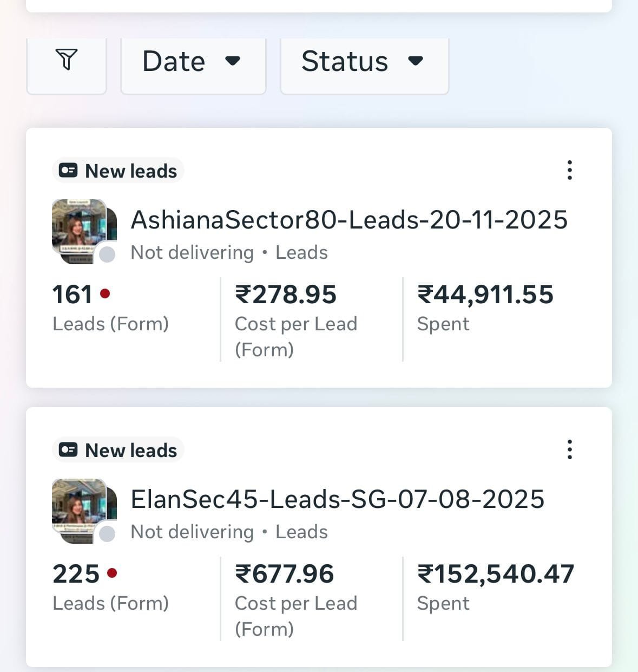638x672 pixels.
Task: Select the New leads icon on ElanSec45 card
Action: 68,449
